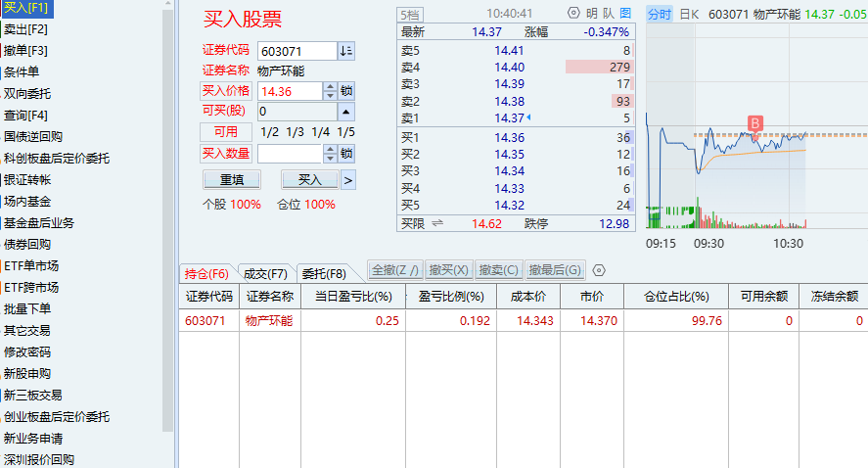The height and width of the screenshot is (468, 868).
Task: Select the 1/4 position fraction
Action: click(321, 132)
